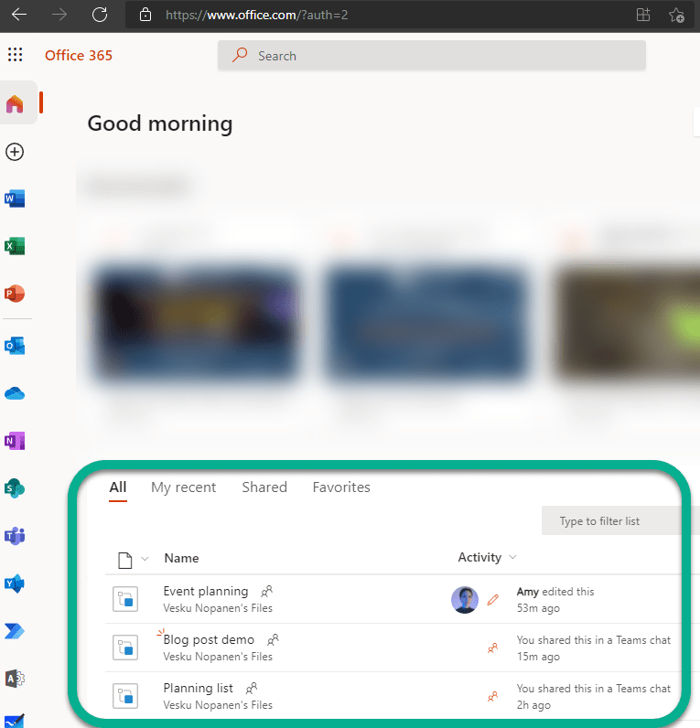Open the Favorites tab
Image resolution: width=700 pixels, height=728 pixels.
pos(341,487)
